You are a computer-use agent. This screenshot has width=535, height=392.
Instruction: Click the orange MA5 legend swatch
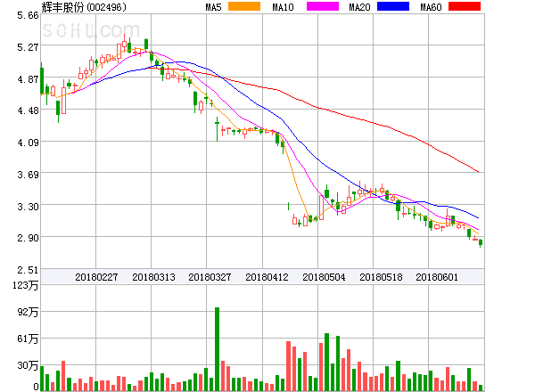(x=244, y=6)
